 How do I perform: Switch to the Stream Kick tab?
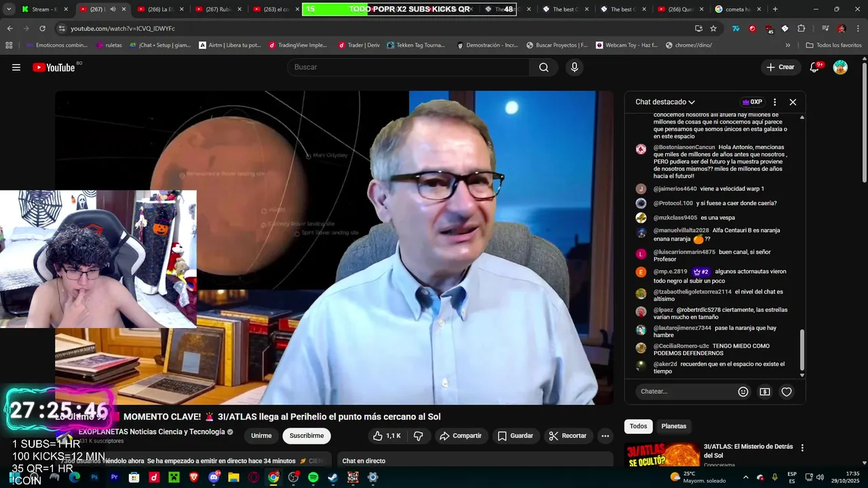pos(44,9)
